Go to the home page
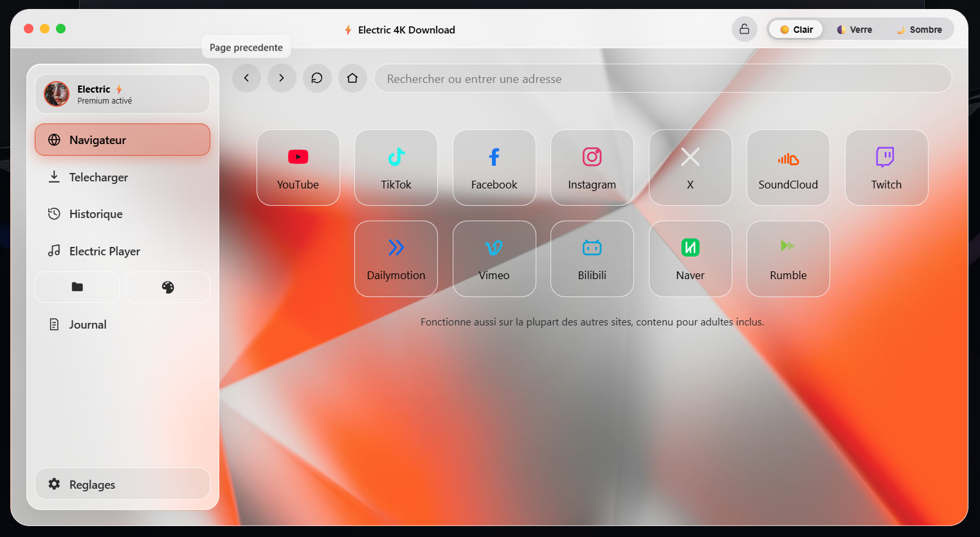The height and width of the screenshot is (537, 980). point(352,78)
